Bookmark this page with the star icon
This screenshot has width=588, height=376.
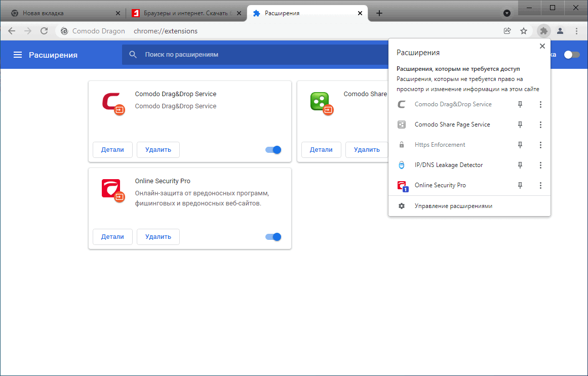click(524, 31)
